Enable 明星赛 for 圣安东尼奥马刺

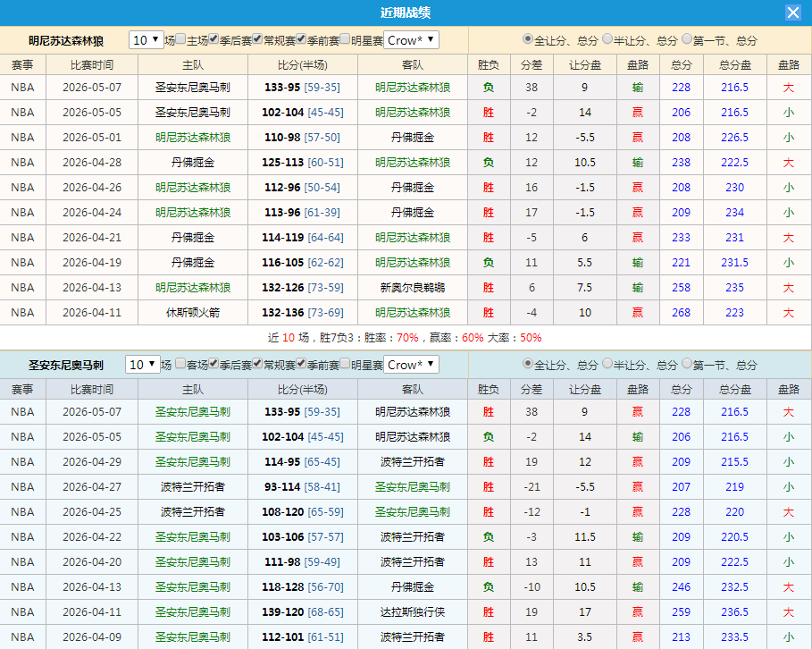[x=345, y=363]
